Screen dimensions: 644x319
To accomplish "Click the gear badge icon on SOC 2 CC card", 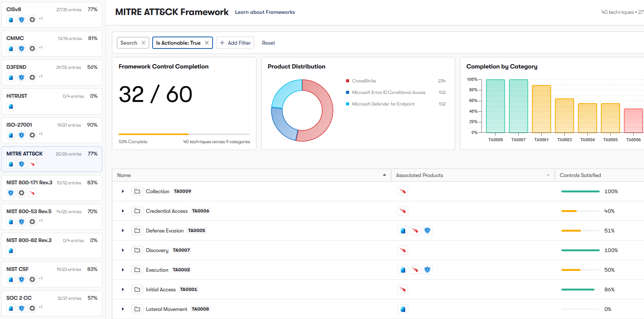I will (32, 308).
